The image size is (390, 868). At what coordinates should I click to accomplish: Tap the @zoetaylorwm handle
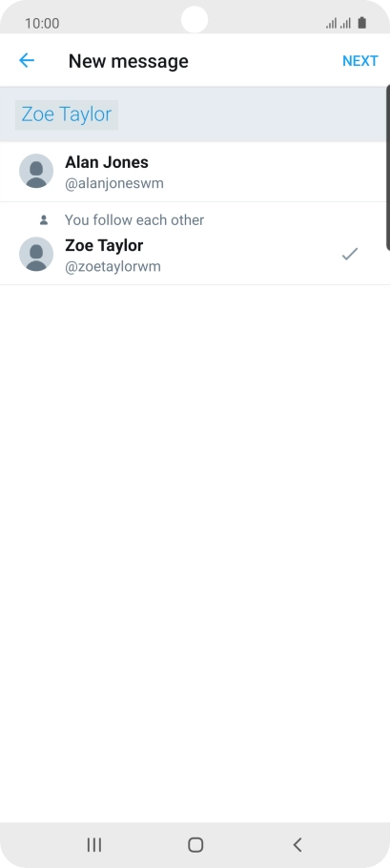(113, 266)
